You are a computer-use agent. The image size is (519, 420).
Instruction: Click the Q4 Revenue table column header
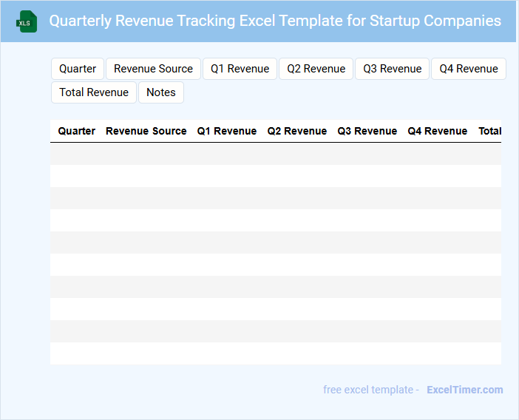(437, 131)
